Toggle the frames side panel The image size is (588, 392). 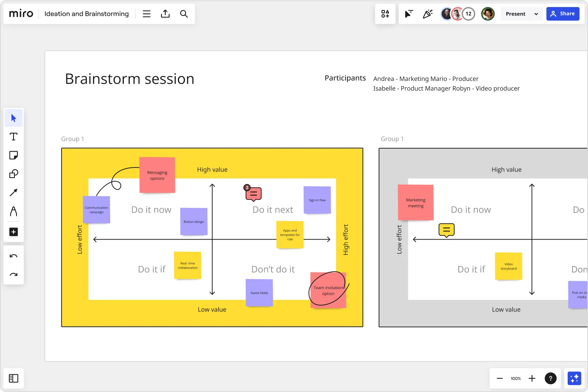(x=14, y=378)
